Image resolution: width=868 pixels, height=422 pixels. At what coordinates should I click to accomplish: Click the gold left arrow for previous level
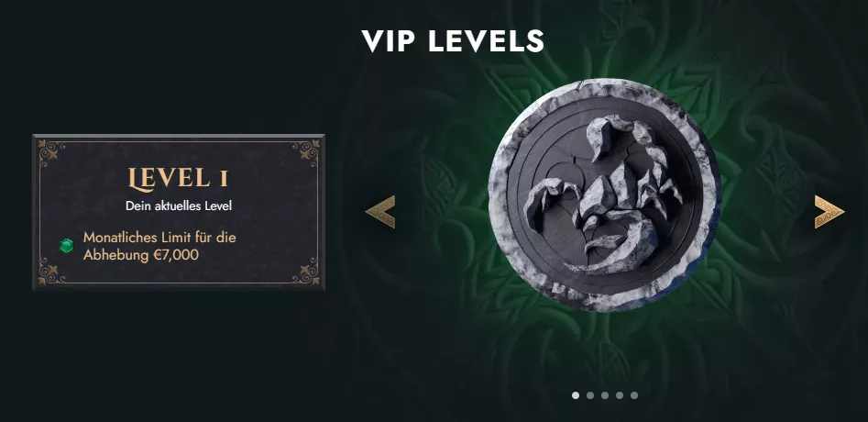click(x=380, y=212)
